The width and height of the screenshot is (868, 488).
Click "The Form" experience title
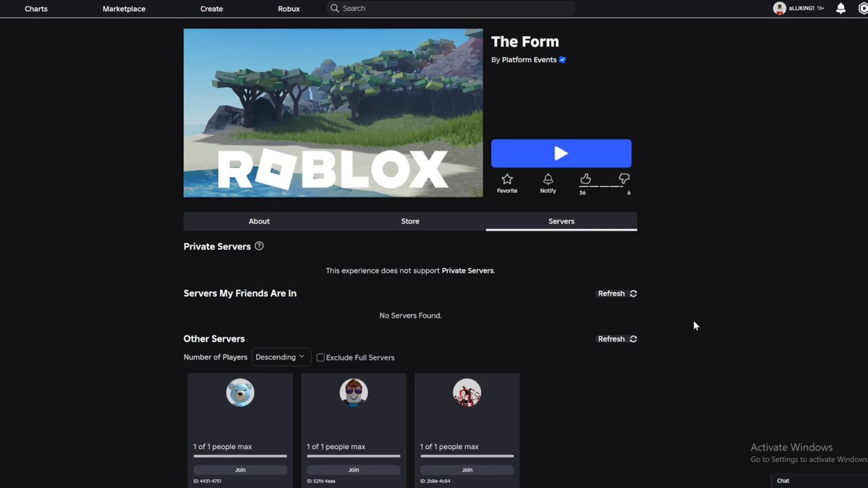click(x=525, y=42)
